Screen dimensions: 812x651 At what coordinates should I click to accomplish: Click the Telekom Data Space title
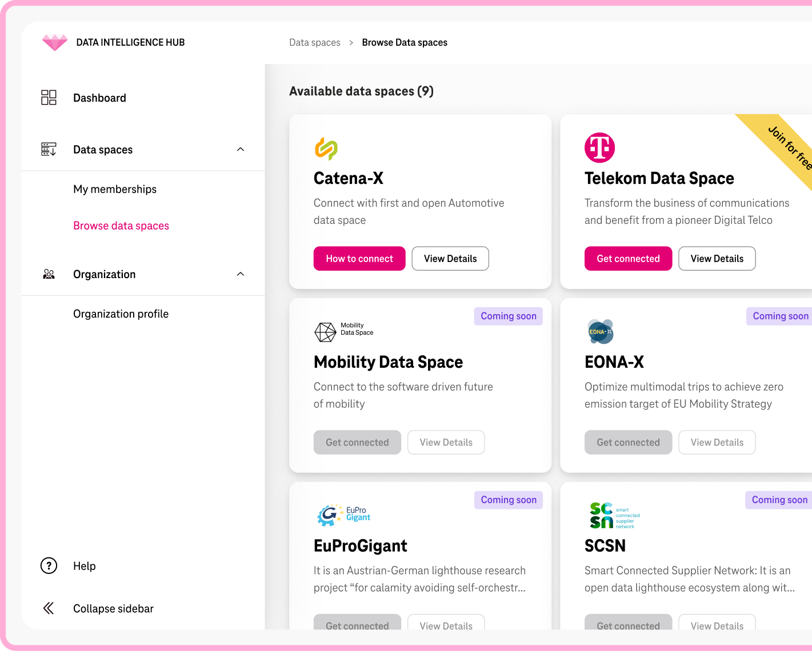(x=659, y=179)
